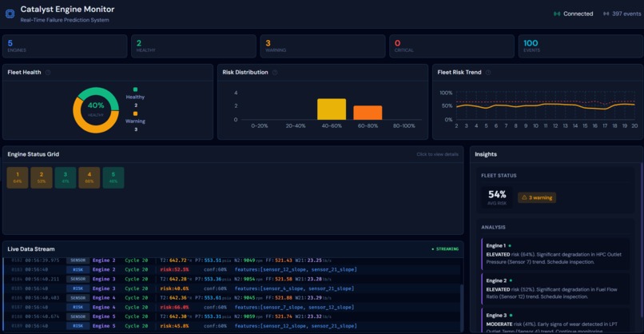The image size is (644, 334).
Task: Click SENSOR tag at timestamp 00:56:39.975
Action: pos(78,260)
